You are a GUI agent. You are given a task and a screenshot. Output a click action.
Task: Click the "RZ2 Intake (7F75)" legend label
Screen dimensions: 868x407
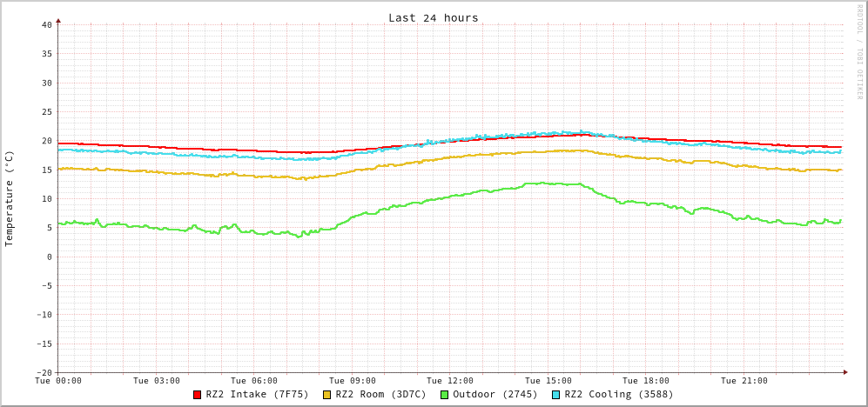tap(257, 394)
